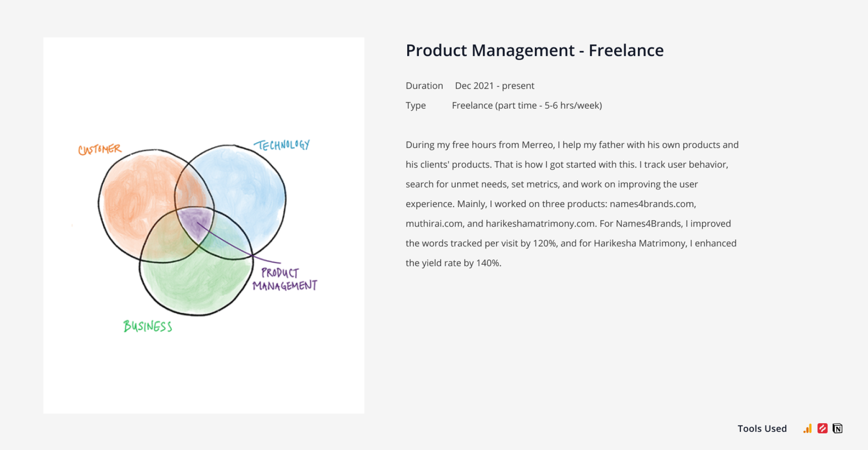Click the "Tools Used" label
Screen dimensions: 868x450
coord(762,429)
